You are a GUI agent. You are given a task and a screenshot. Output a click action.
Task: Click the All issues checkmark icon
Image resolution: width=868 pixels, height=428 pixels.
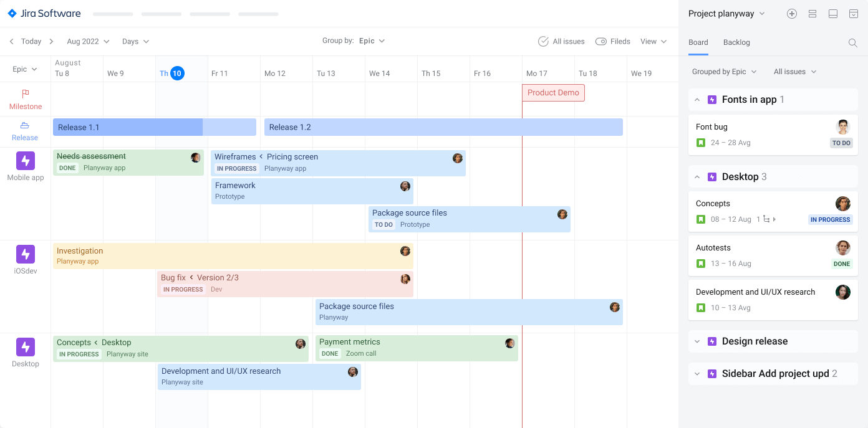click(542, 41)
